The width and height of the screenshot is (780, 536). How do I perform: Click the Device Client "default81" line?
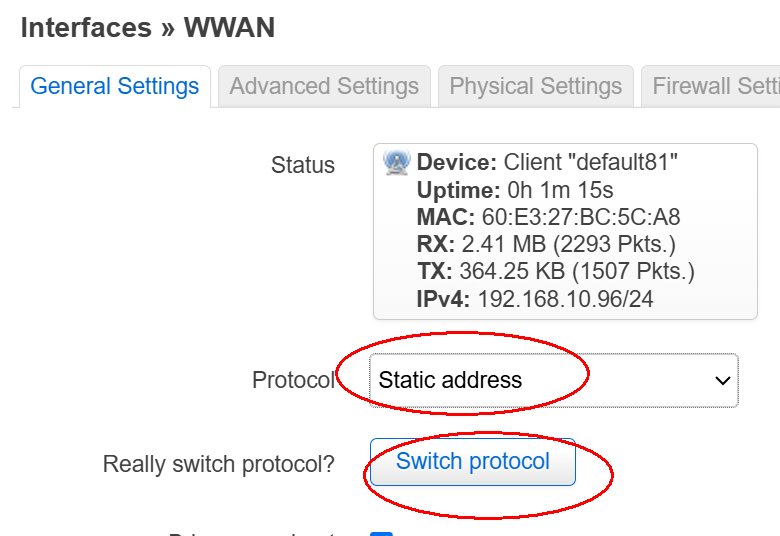547,162
